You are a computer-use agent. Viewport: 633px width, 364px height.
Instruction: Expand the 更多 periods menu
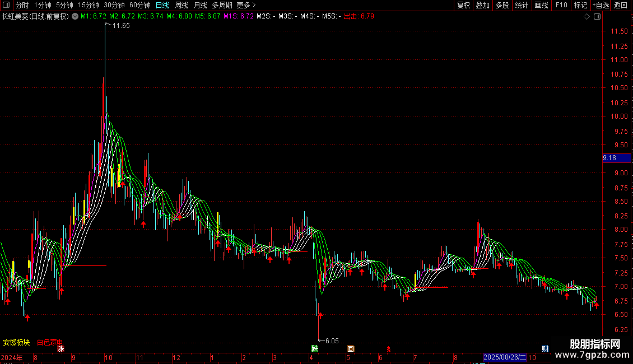click(x=246, y=5)
